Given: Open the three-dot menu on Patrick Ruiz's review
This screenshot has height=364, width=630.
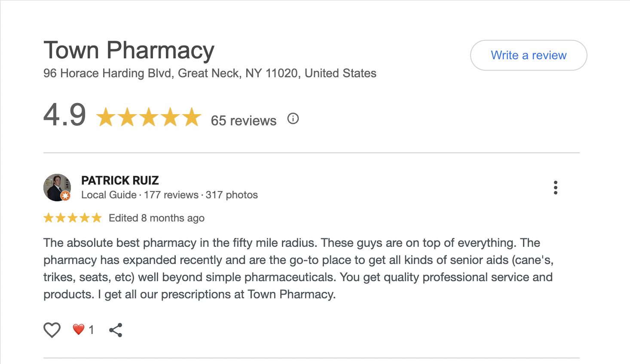Looking at the screenshot, I should click(x=556, y=188).
